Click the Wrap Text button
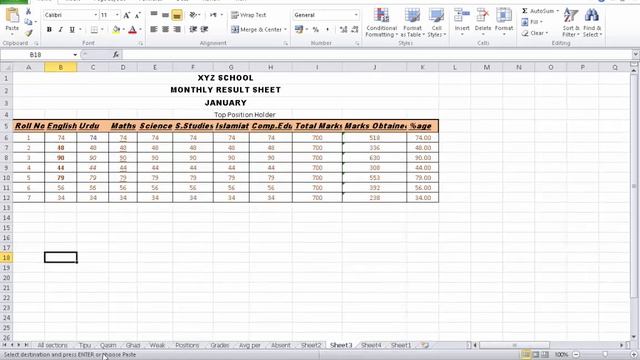Viewport: 640px width, 360px height. (249, 15)
